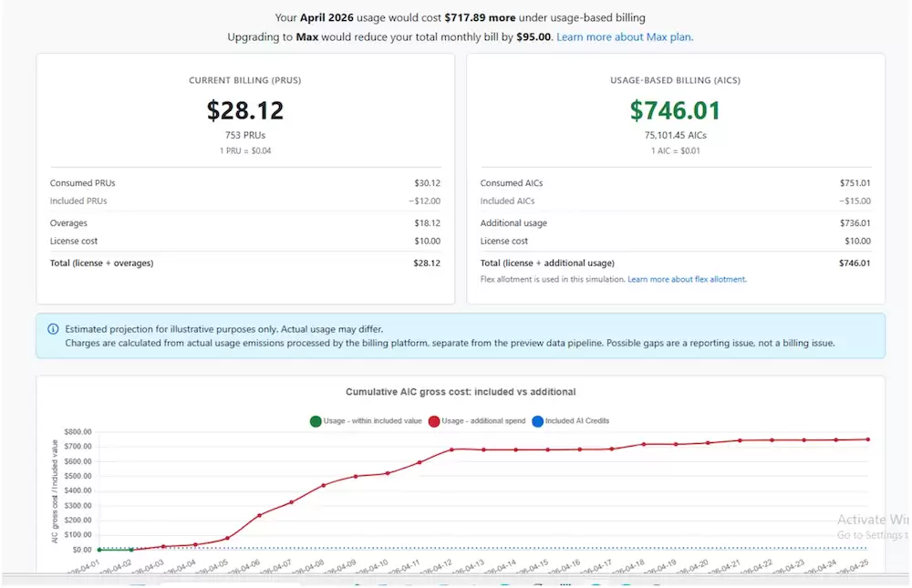This screenshot has width=912, height=588.
Task: Click the info icon in the blue notice
Action: (x=53, y=329)
